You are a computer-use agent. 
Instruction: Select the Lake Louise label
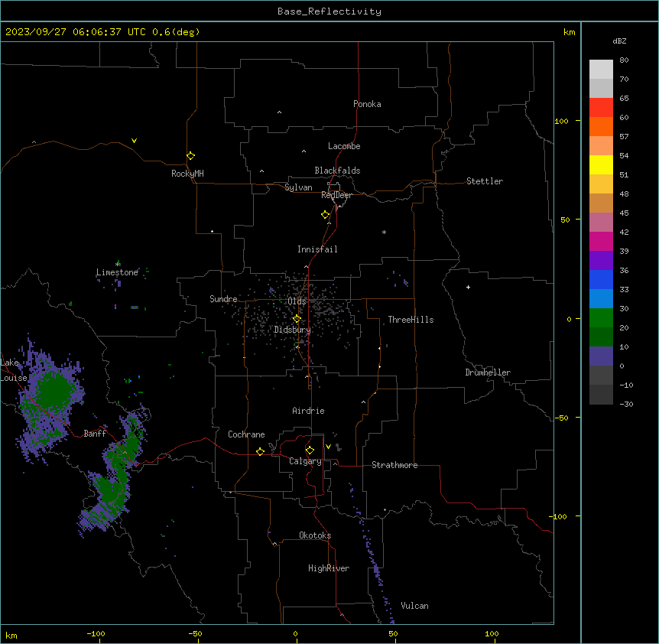coord(13,370)
